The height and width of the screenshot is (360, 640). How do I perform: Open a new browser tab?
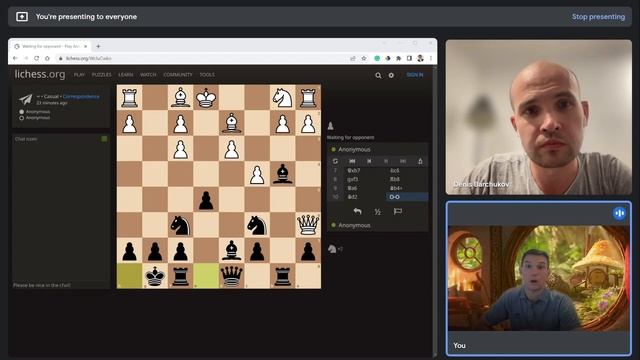pos(98,46)
